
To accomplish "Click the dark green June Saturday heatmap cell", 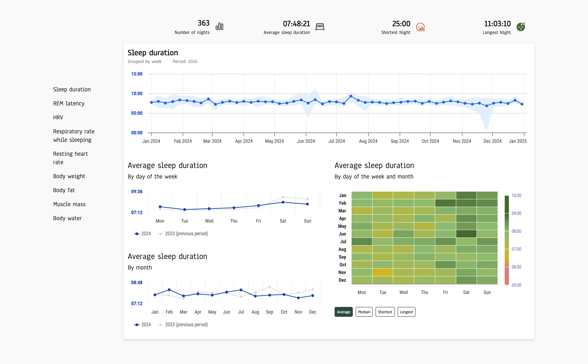I will point(466,234).
